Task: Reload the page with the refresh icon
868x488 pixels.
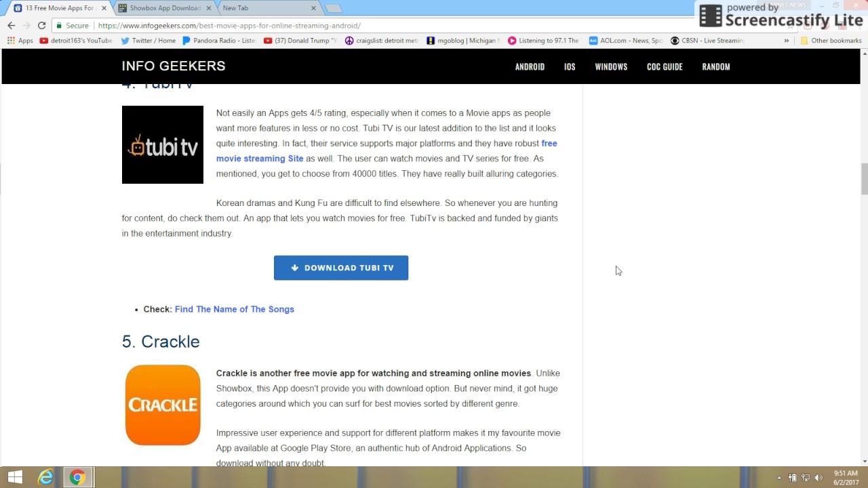Action: [41, 26]
